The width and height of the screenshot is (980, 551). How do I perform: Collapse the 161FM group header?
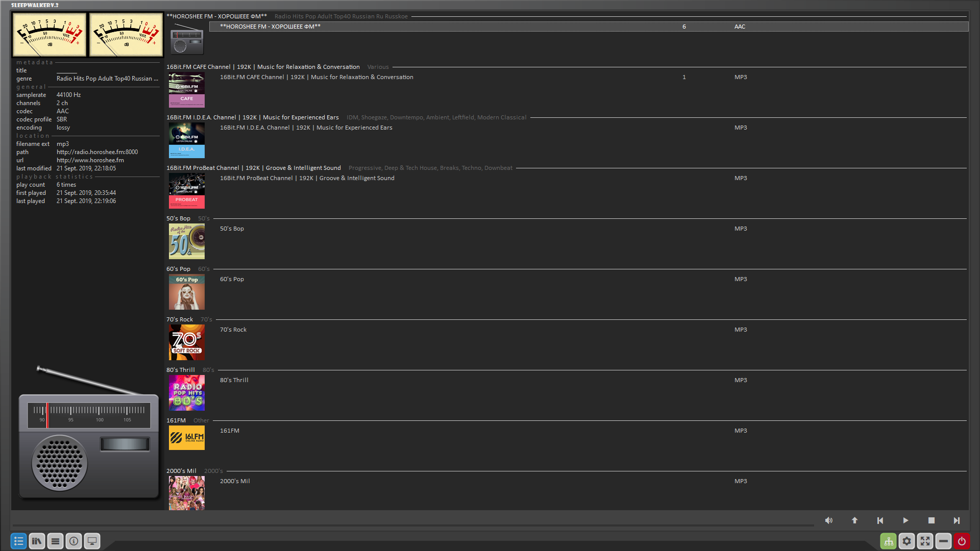coord(176,420)
